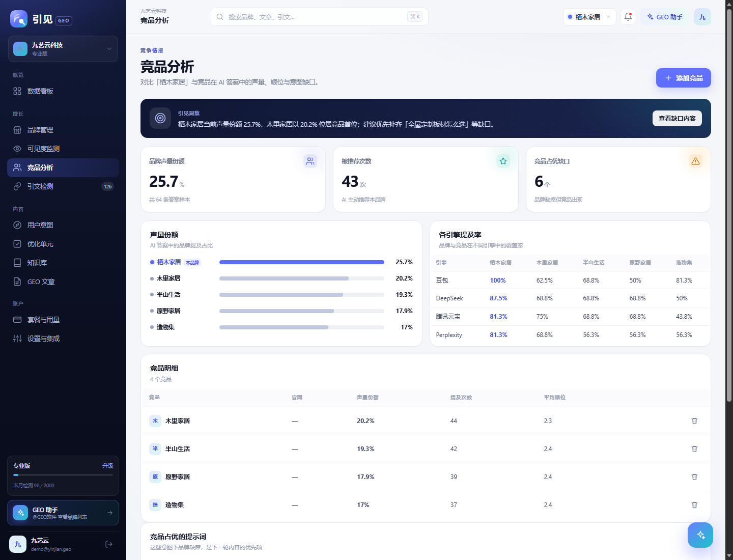Delete 半山生活 competitor via trash icon
Screen dimensions: 733x560
(x=694, y=449)
